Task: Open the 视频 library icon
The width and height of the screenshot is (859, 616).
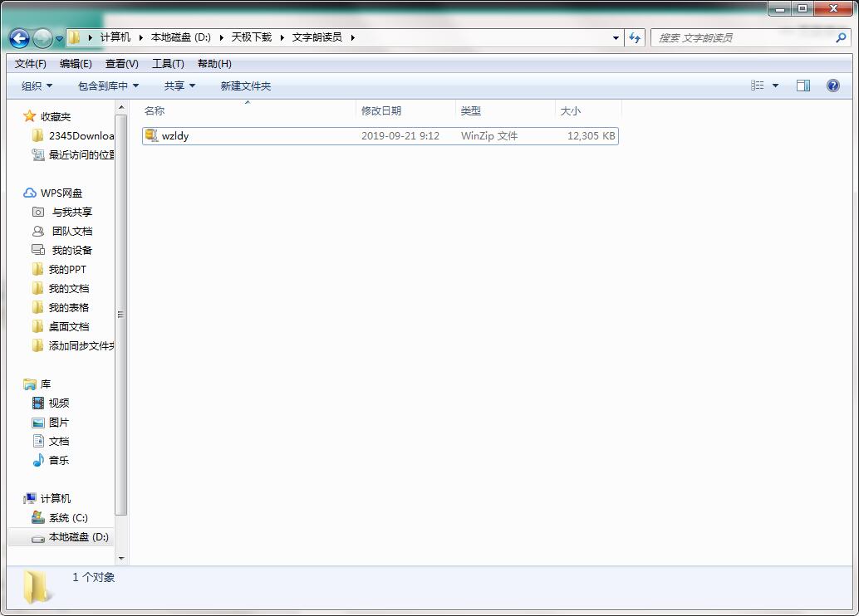Action: point(38,403)
